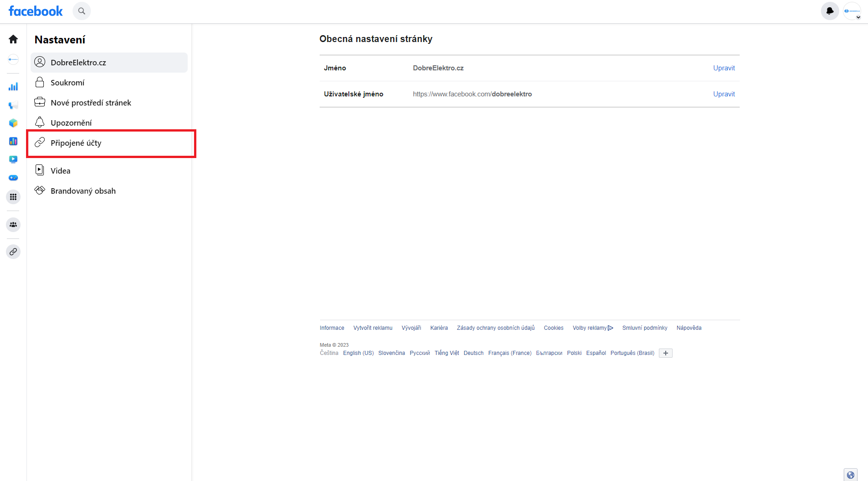Open the Vývojáři footer link
Screen dimensions: 868x481
[x=411, y=328]
